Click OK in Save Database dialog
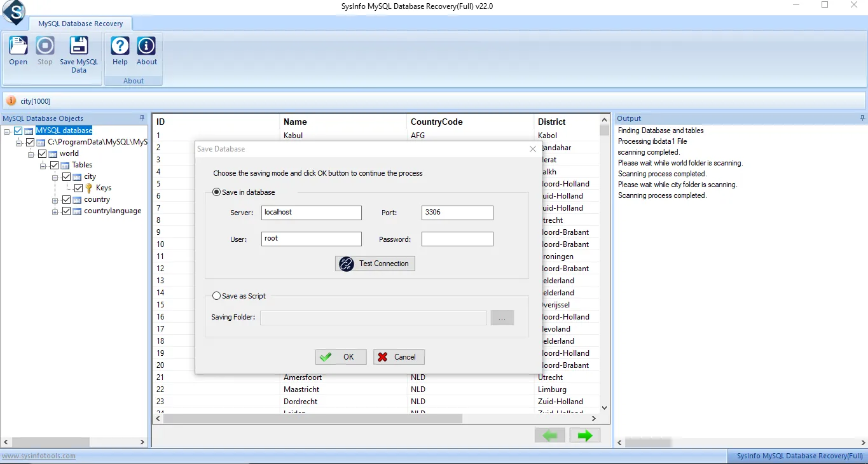Image resolution: width=868 pixels, height=464 pixels. pos(341,357)
